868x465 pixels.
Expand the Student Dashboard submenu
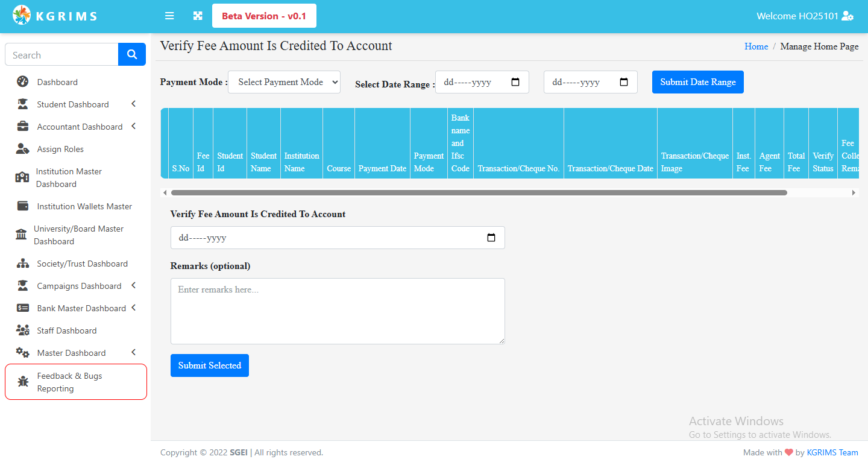(x=133, y=104)
